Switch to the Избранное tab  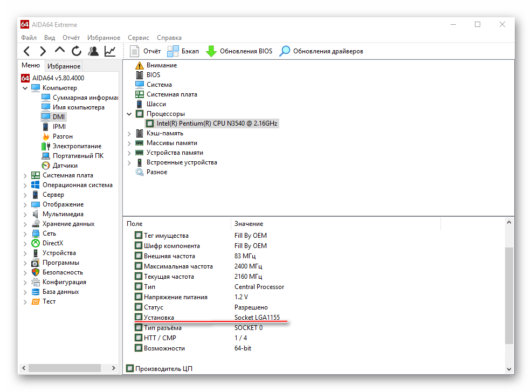(64, 66)
